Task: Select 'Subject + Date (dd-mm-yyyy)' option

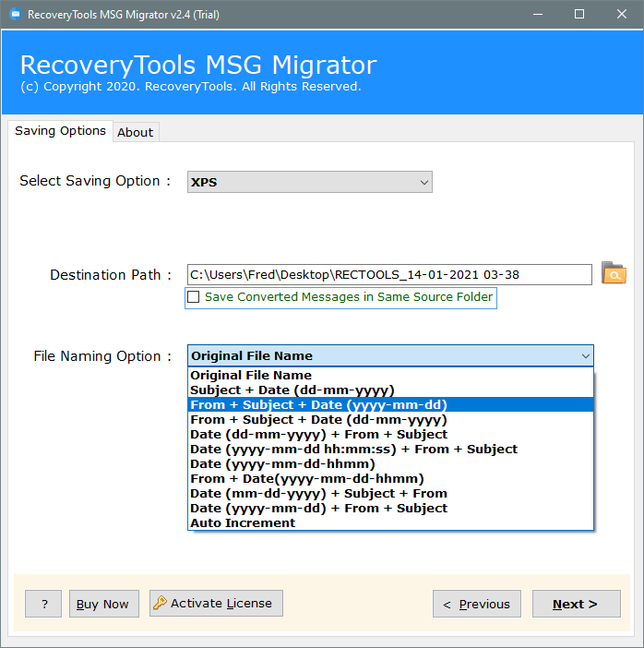Action: [x=390, y=390]
